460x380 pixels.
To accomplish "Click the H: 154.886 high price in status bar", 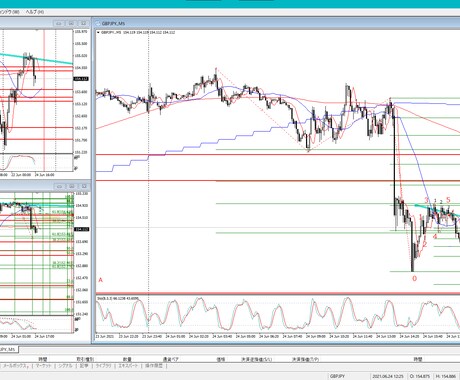I will click(446, 376).
